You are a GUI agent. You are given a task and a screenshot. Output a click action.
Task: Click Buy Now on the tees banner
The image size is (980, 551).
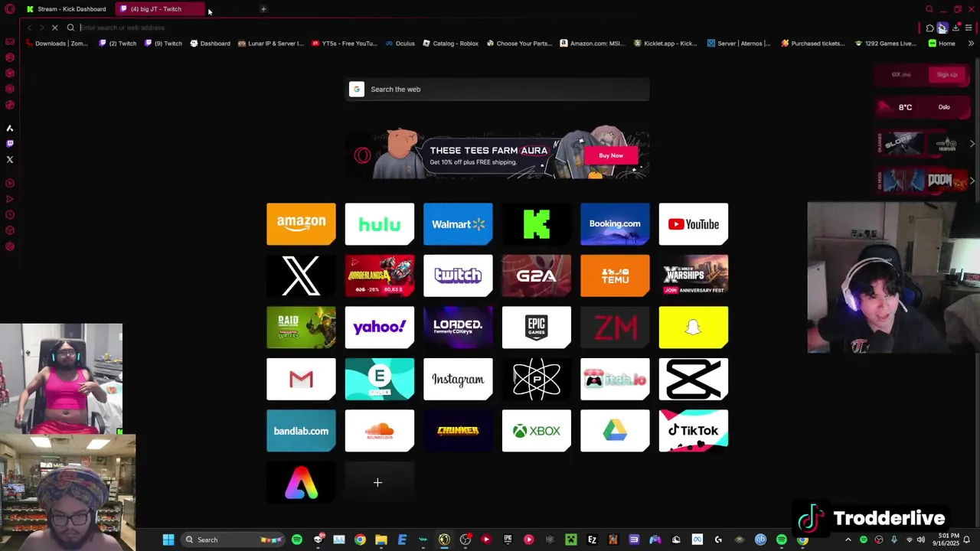pyautogui.click(x=611, y=155)
